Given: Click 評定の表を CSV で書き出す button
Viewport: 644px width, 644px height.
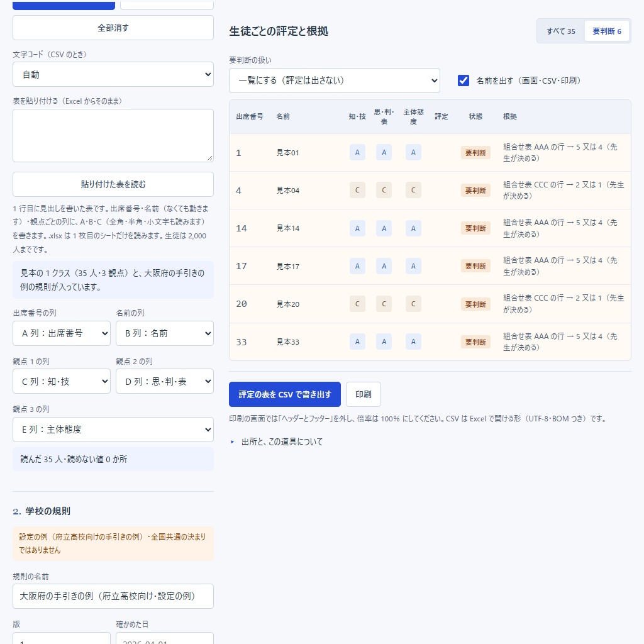Looking at the screenshot, I should [285, 394].
